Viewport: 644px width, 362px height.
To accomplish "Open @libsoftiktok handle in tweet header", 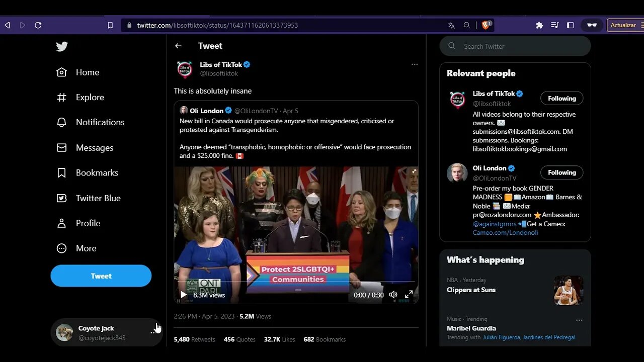I will (219, 73).
